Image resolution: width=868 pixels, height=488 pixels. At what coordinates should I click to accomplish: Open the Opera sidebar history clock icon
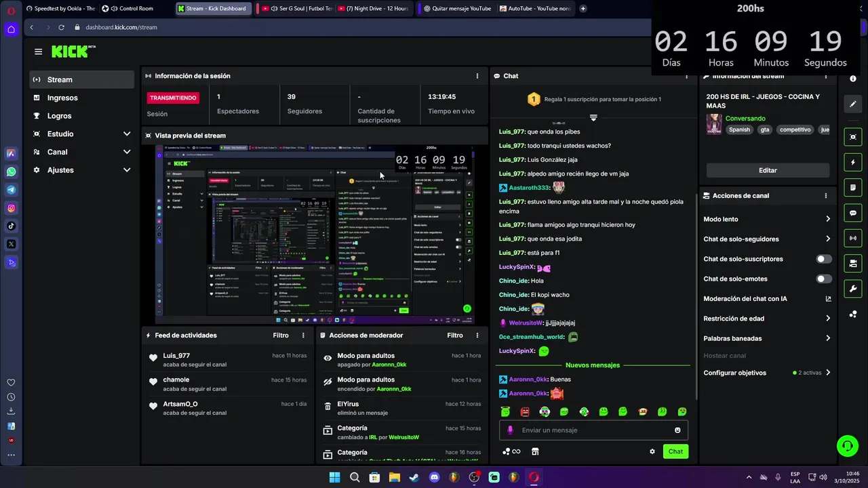(x=11, y=397)
